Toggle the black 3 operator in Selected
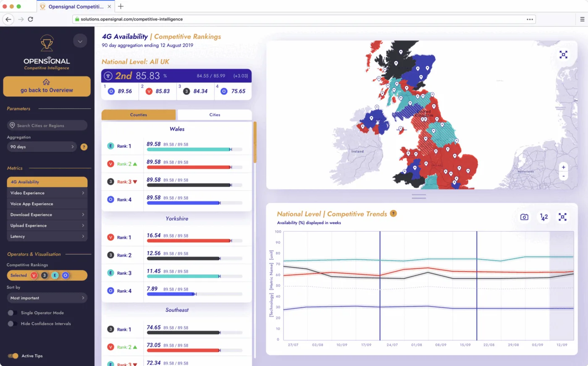588x366 pixels. (45, 275)
